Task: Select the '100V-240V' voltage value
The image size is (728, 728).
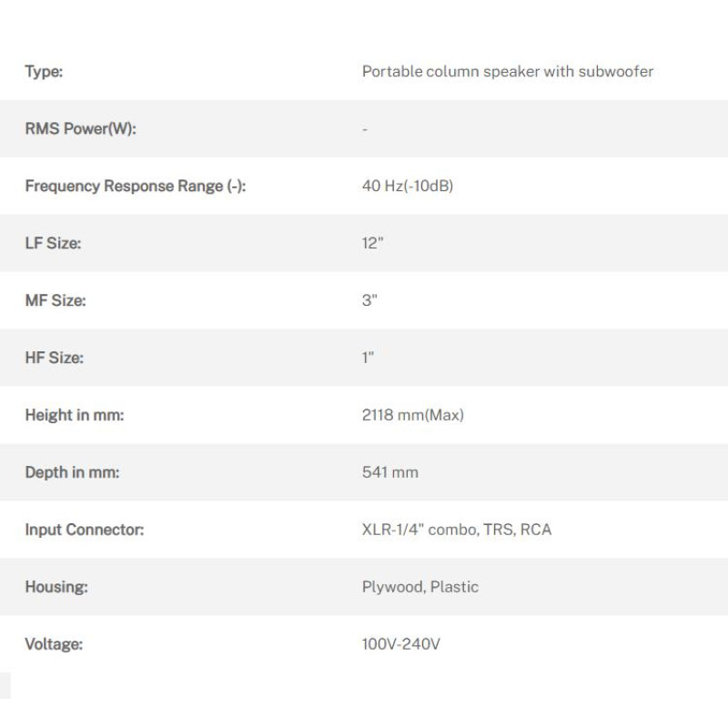Action: tap(401, 644)
